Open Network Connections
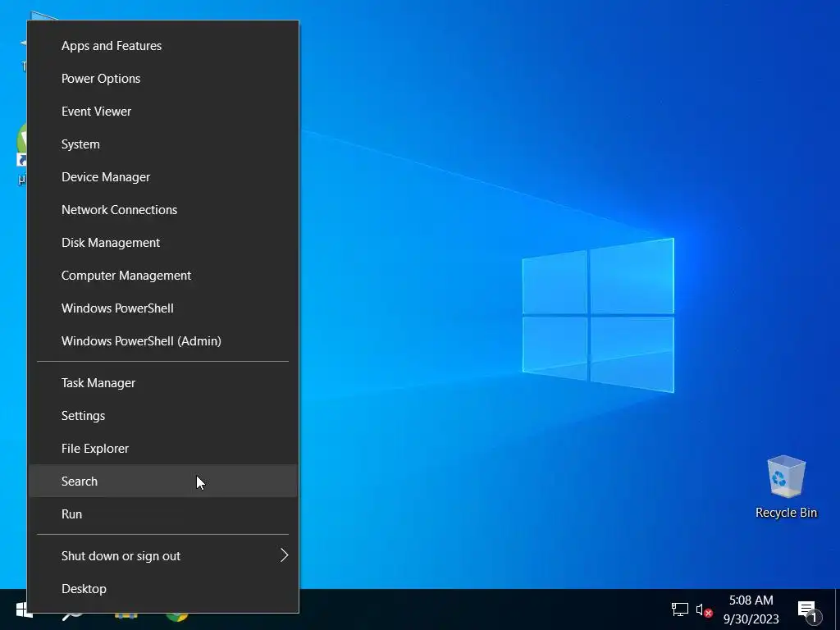This screenshot has width=840, height=630. pyautogui.click(x=163, y=210)
